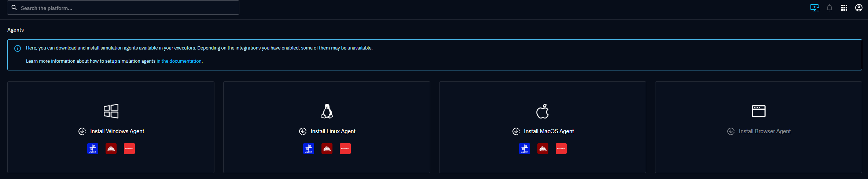Select the red Tanium executor under MacOS

pyautogui.click(x=561, y=149)
